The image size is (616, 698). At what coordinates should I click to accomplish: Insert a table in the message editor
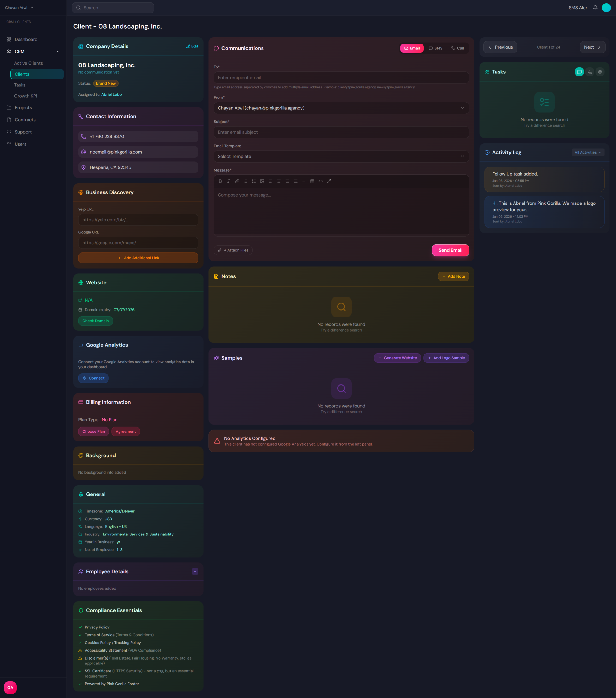(x=312, y=181)
